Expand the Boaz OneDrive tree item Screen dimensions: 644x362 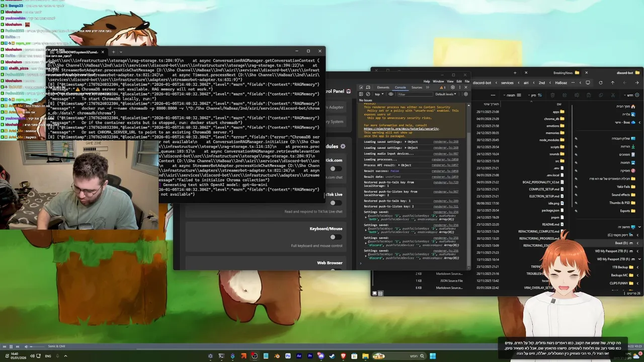[x=639, y=122]
